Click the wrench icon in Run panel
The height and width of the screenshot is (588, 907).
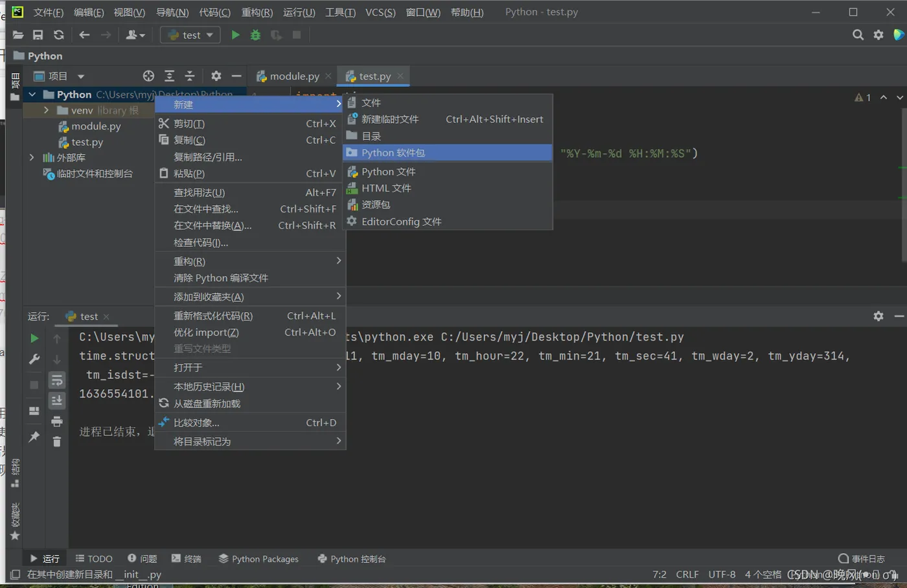(34, 359)
